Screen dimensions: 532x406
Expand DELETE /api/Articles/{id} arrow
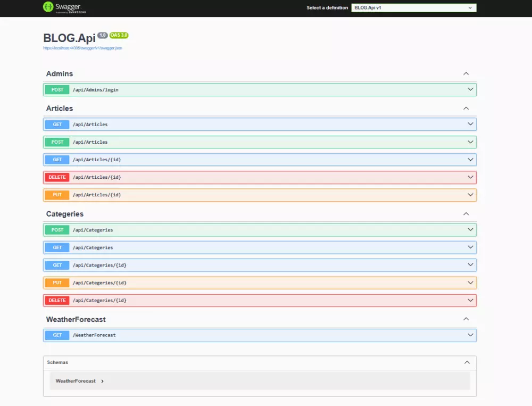(x=470, y=177)
